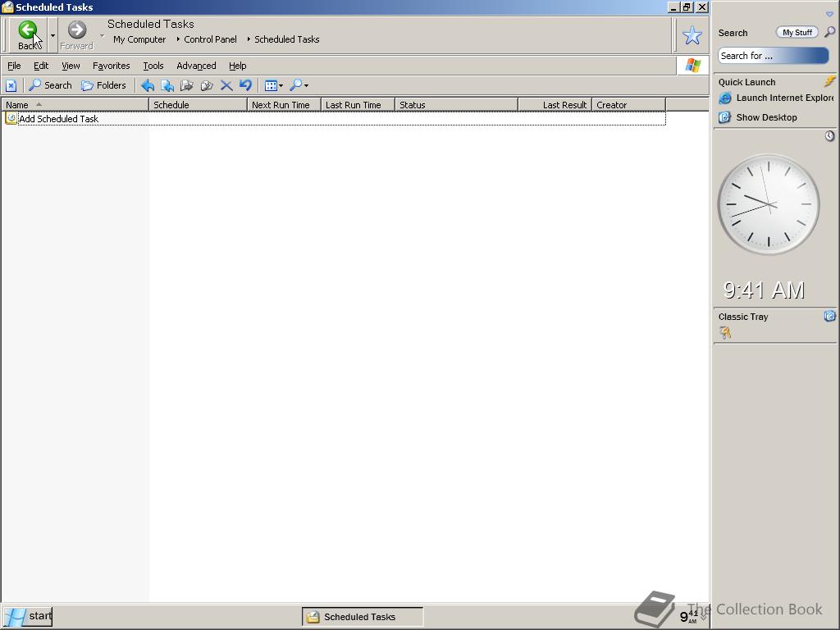Click the magnifier toolbar icon
This screenshot has height=630, width=840.
coord(295,85)
